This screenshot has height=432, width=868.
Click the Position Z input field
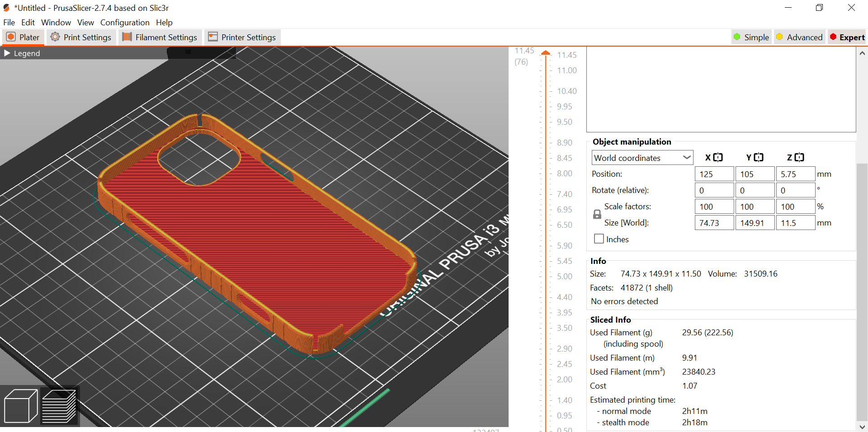796,174
